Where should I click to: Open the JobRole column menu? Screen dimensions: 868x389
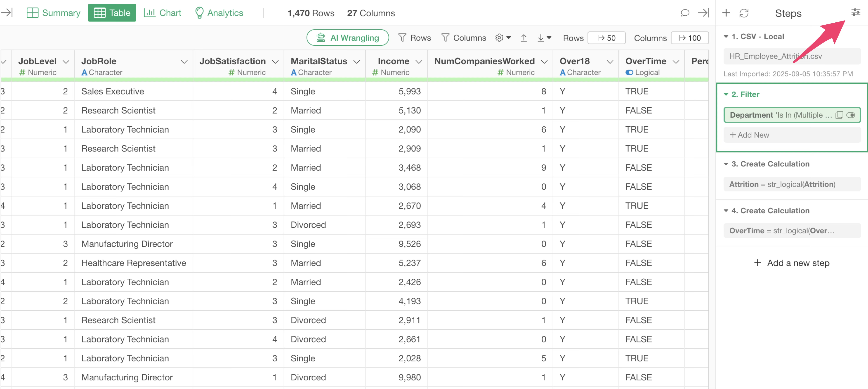pos(184,62)
